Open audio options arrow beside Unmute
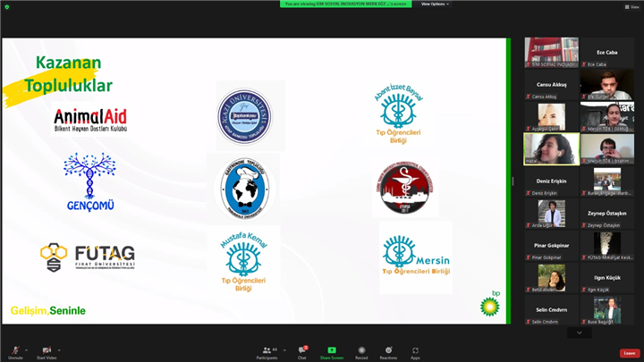The width and height of the screenshot is (644, 362). 26,350
